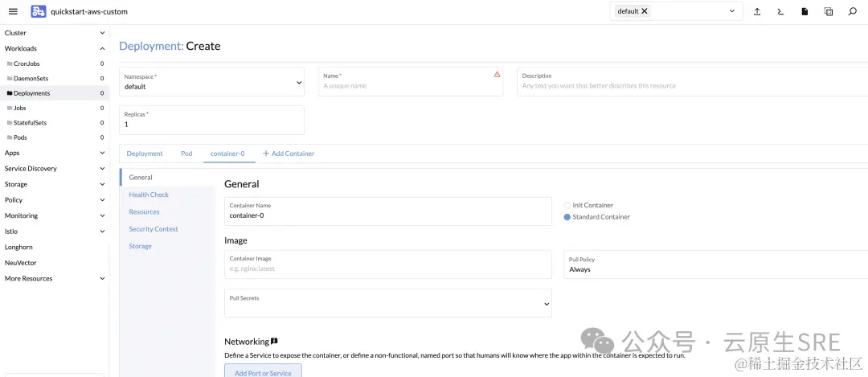Image resolution: width=868 pixels, height=377 pixels.
Task: Click the StatefulSets folder icon
Action: pos(10,123)
